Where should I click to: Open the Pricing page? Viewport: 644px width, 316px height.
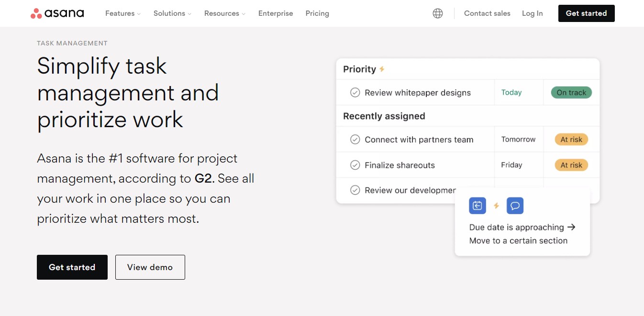317,13
